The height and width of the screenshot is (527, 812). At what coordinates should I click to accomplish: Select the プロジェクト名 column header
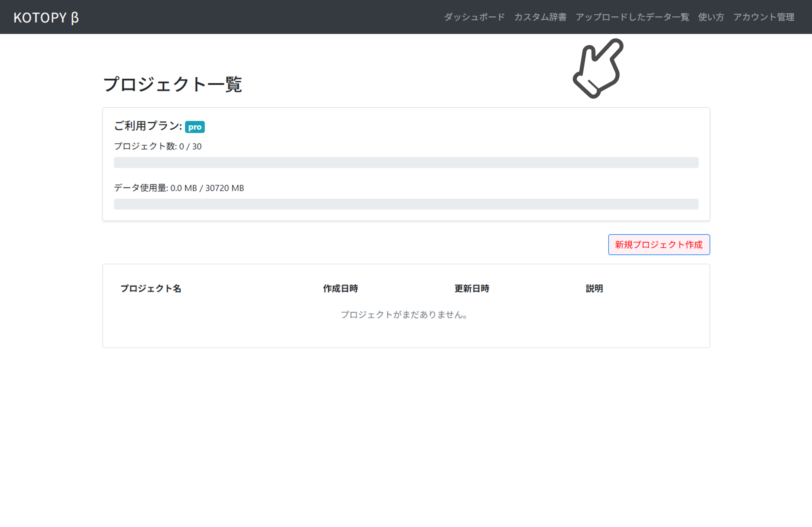[x=151, y=289]
